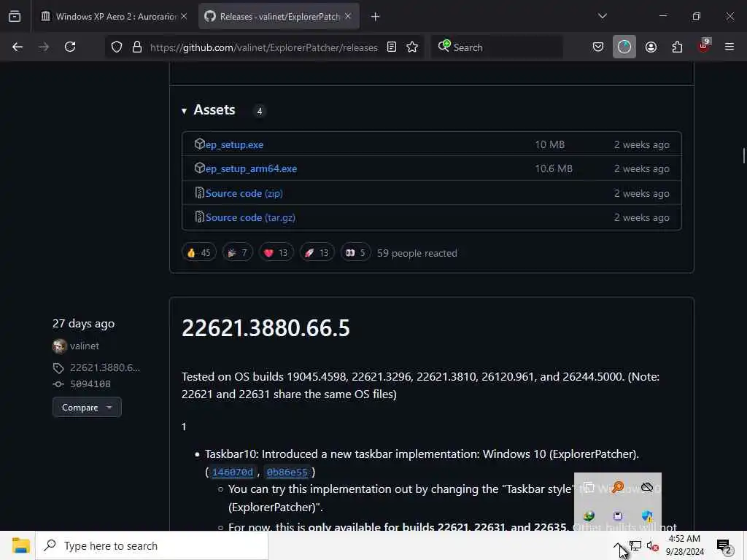This screenshot has width=747, height=560.
Task: Click the circular highlighted extension icon in the toolbar
Action: click(x=624, y=47)
